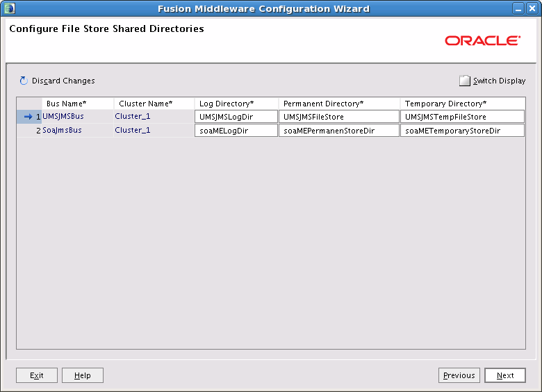The image size is (542, 392).
Task: Proceed with the Next button
Action: coord(505,375)
